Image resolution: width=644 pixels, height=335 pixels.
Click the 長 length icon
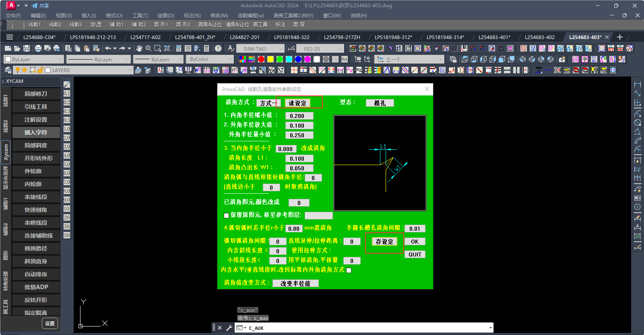[x=442, y=70]
